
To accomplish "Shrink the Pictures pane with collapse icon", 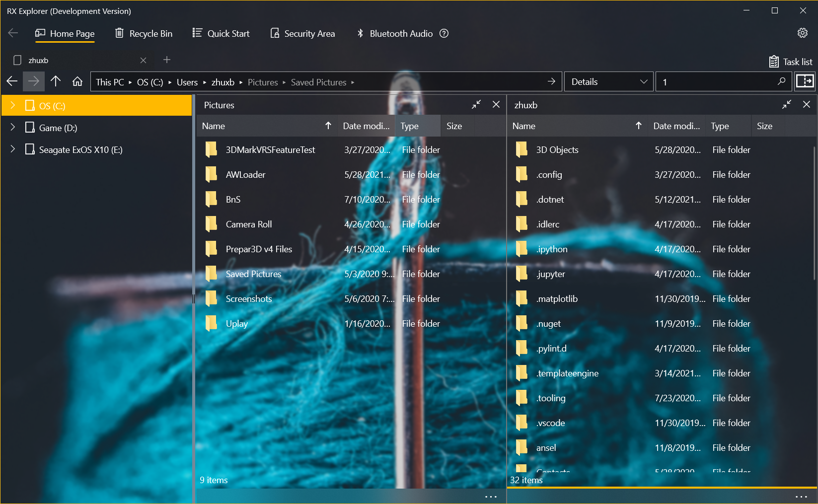I will pos(476,105).
